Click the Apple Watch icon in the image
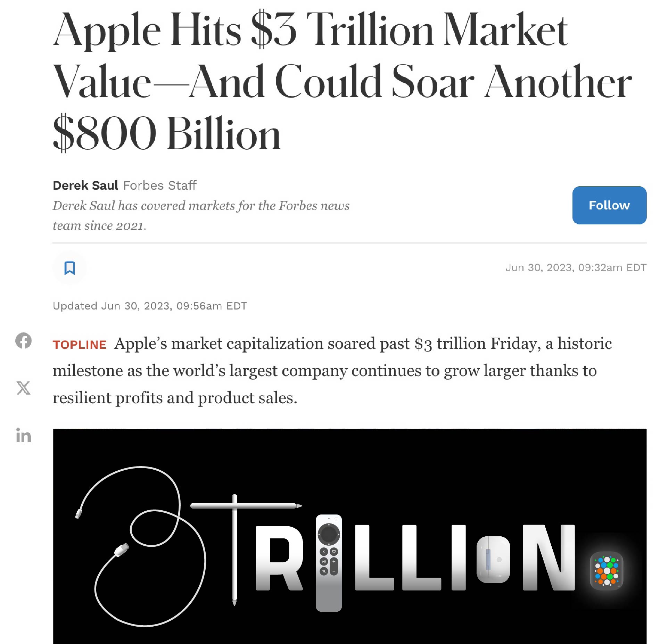The height and width of the screenshot is (644, 660). 607,571
